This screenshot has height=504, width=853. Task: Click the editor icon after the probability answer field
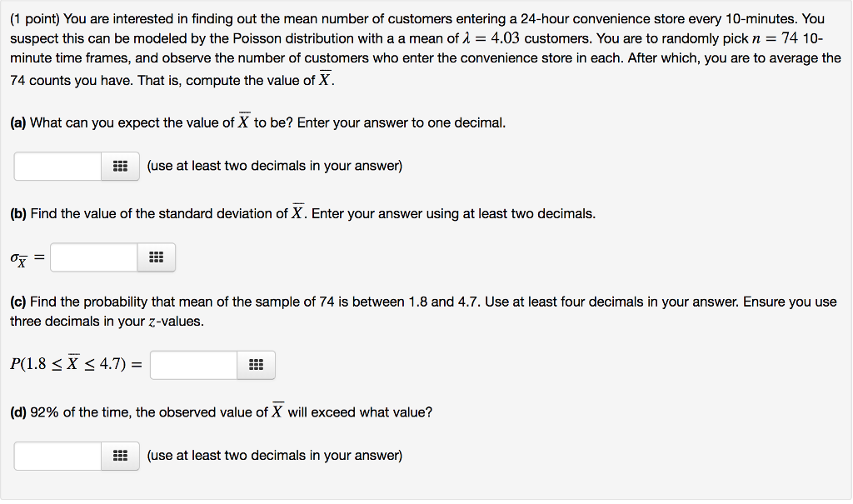256,365
